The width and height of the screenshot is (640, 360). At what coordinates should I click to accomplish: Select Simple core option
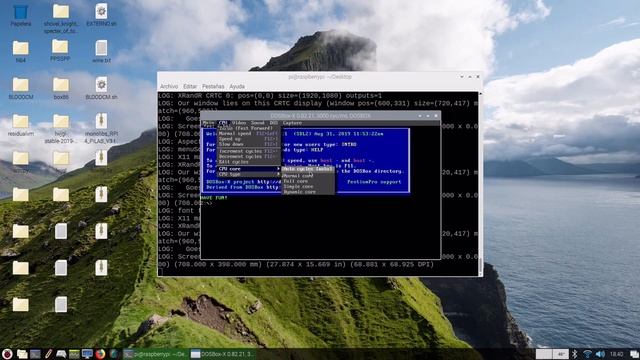308,186
